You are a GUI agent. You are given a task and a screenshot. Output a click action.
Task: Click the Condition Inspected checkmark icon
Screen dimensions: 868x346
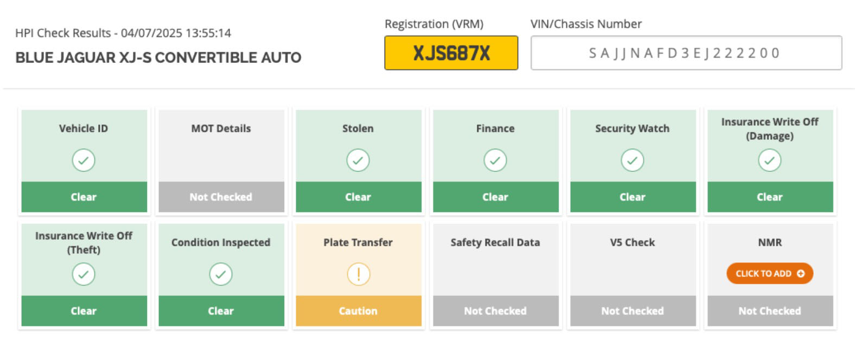221,274
